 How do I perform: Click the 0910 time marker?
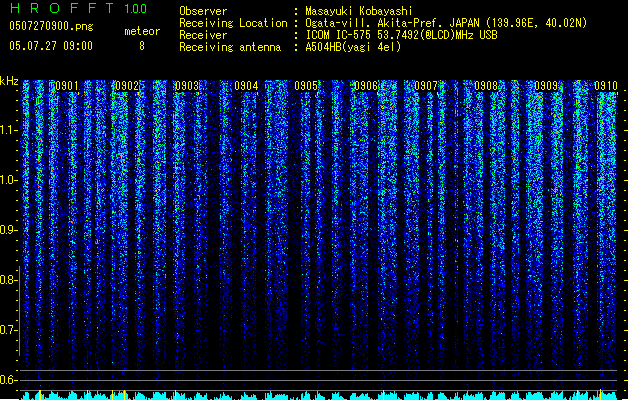tap(606, 86)
